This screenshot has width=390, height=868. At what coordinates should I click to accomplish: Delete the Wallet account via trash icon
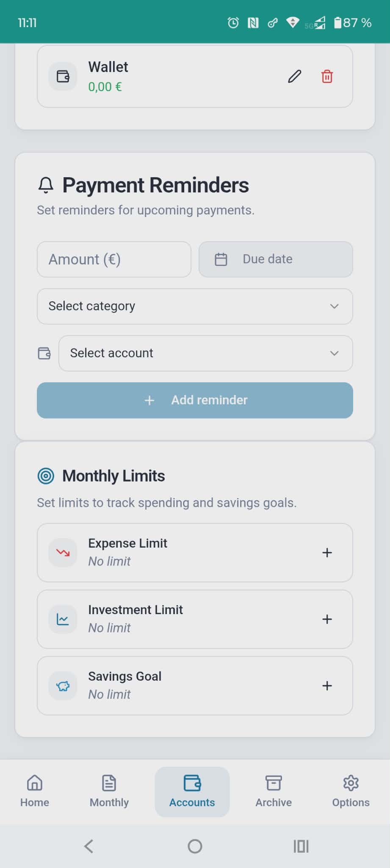click(327, 77)
